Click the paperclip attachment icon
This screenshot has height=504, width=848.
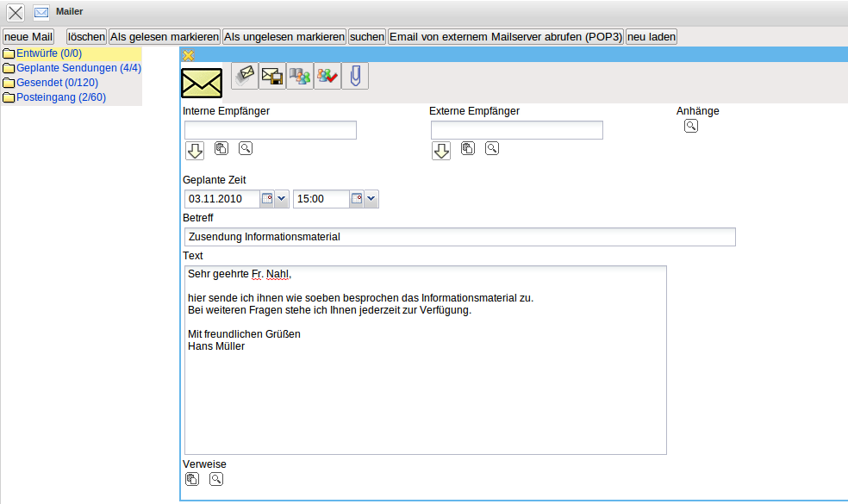(x=355, y=76)
